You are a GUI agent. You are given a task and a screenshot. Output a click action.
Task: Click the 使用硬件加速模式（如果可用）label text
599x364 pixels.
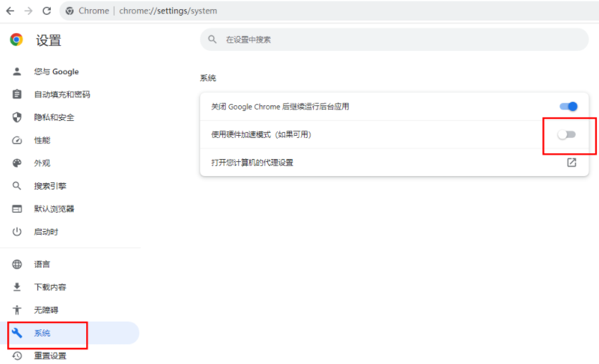(x=261, y=134)
